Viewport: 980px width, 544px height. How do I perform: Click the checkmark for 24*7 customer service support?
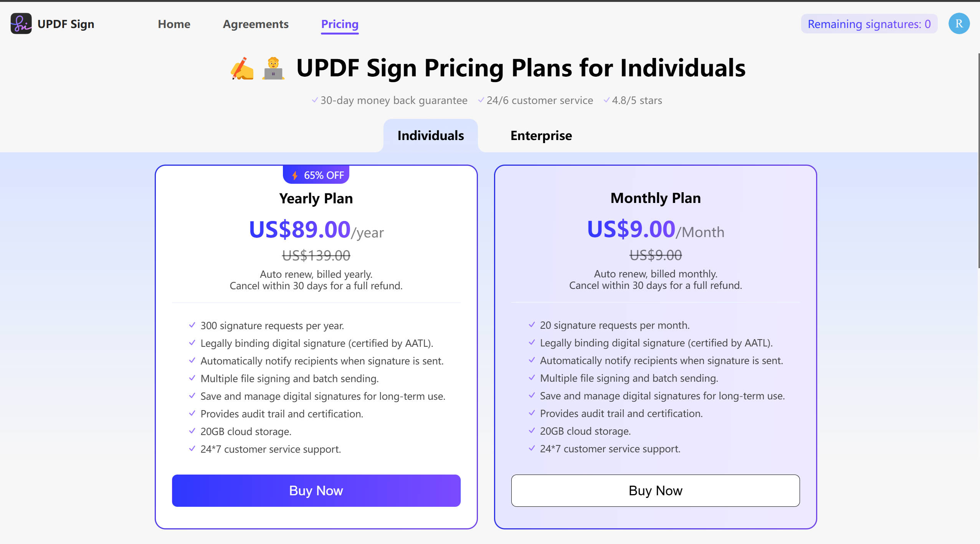click(192, 449)
